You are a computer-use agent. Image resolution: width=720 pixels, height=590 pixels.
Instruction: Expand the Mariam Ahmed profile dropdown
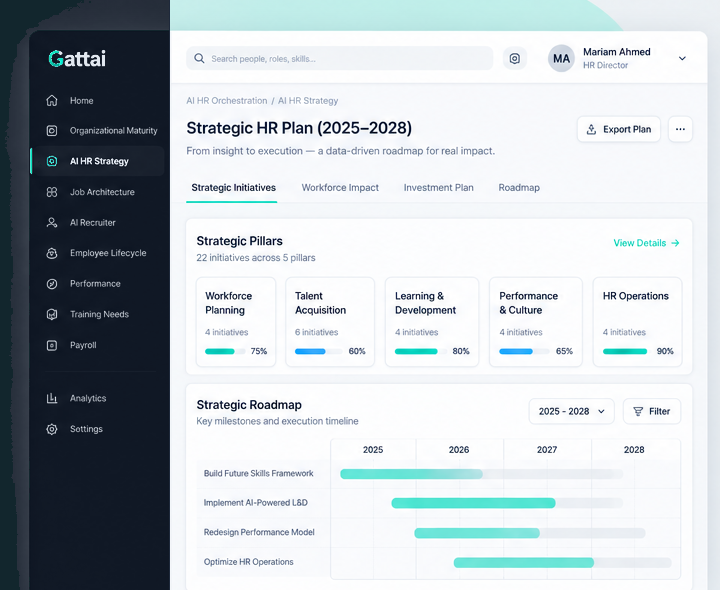pyautogui.click(x=682, y=58)
